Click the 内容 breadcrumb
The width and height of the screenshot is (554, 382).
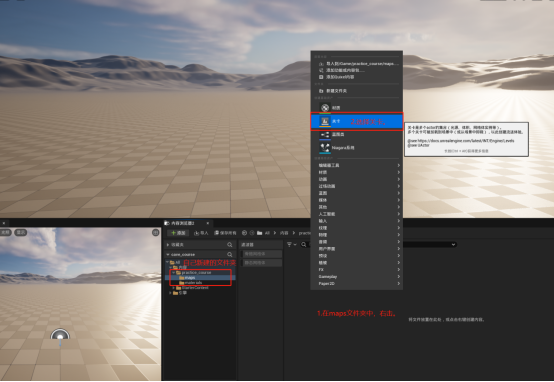click(x=284, y=233)
